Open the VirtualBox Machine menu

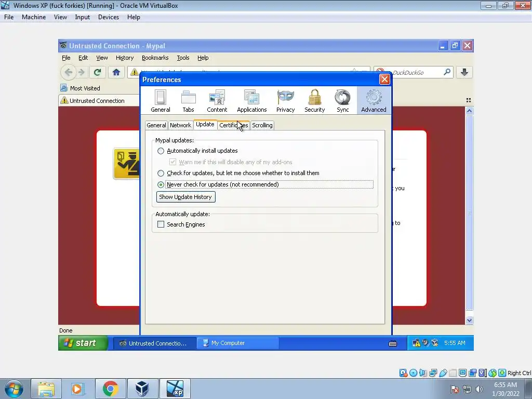click(x=34, y=17)
